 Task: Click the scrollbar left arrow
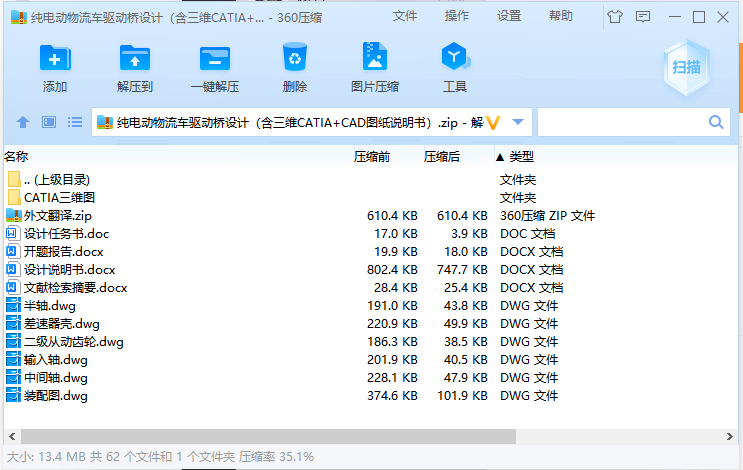click(12, 436)
